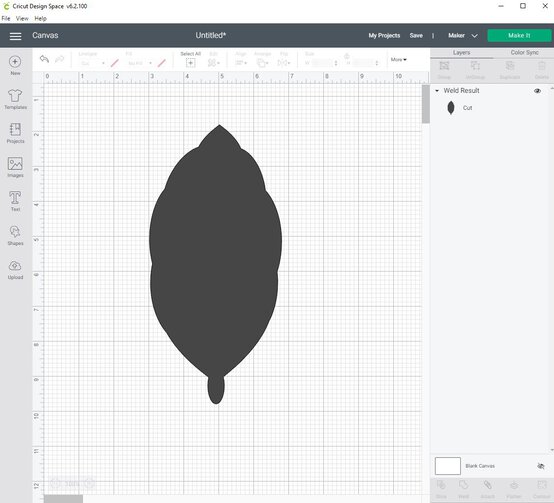
Task: Select the Cut layer label
Action: coord(467,108)
